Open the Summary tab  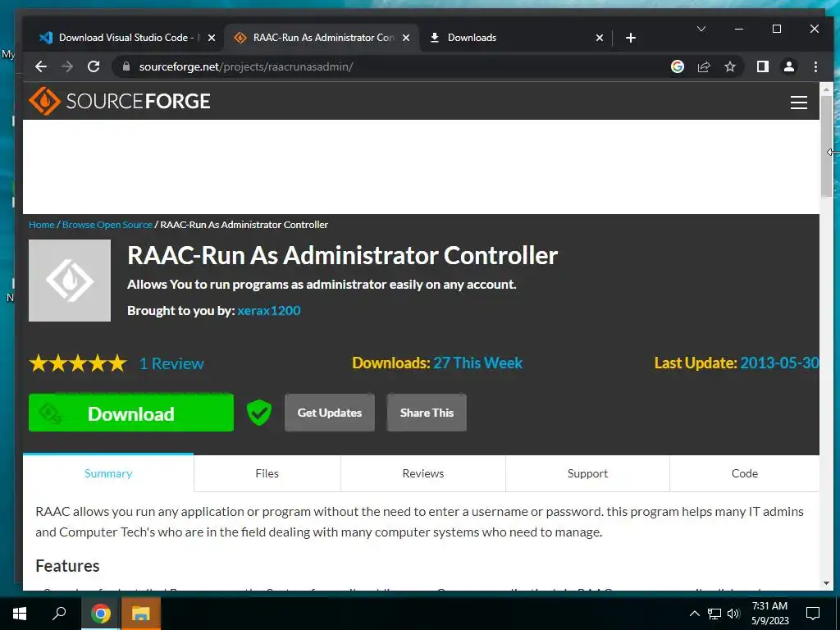pos(108,473)
